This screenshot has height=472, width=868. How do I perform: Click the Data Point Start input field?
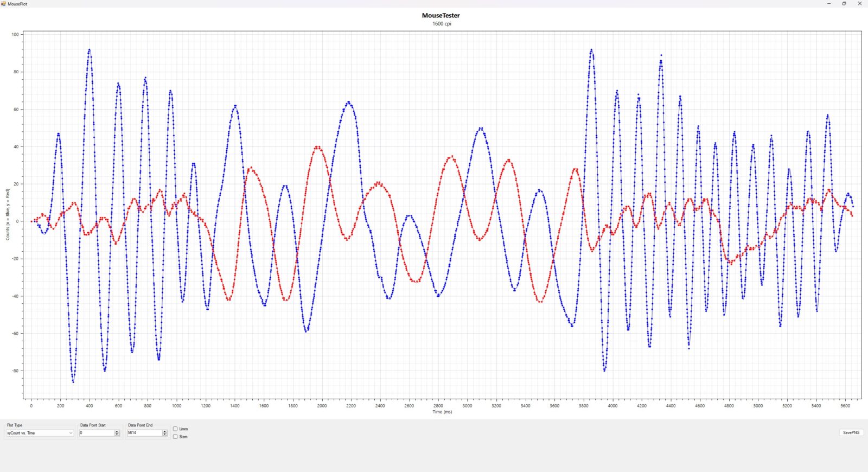click(x=97, y=433)
